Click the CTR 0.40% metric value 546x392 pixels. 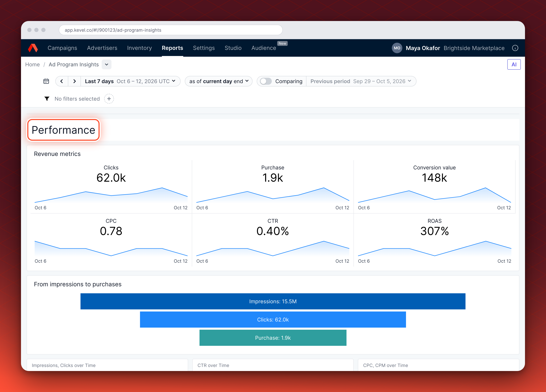coord(272,231)
